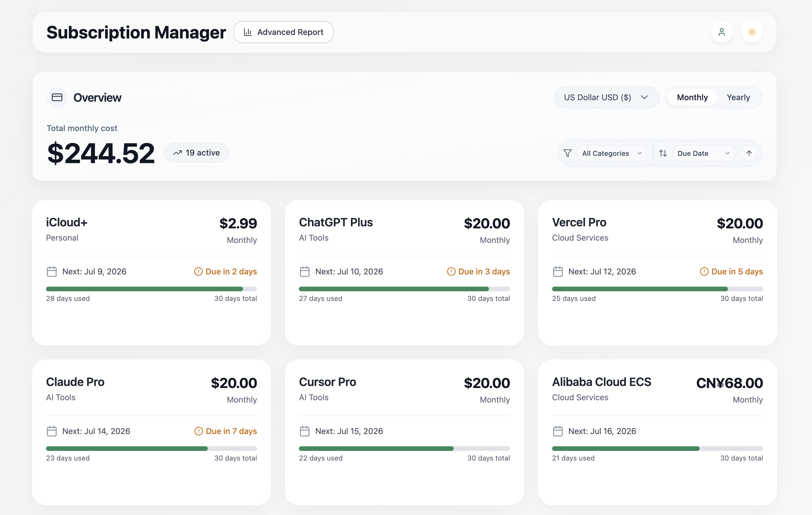Image resolution: width=812 pixels, height=515 pixels.
Task: Click the calendar icon on Cursor Pro card
Action: (x=304, y=431)
